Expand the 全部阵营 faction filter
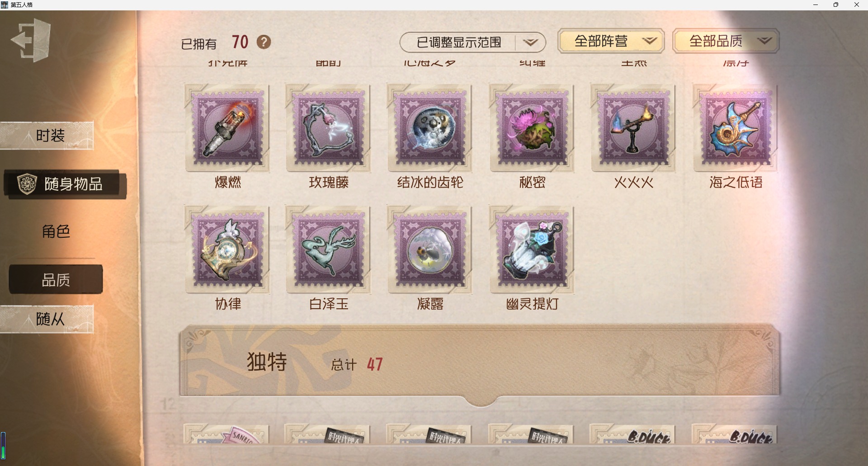 pos(611,41)
